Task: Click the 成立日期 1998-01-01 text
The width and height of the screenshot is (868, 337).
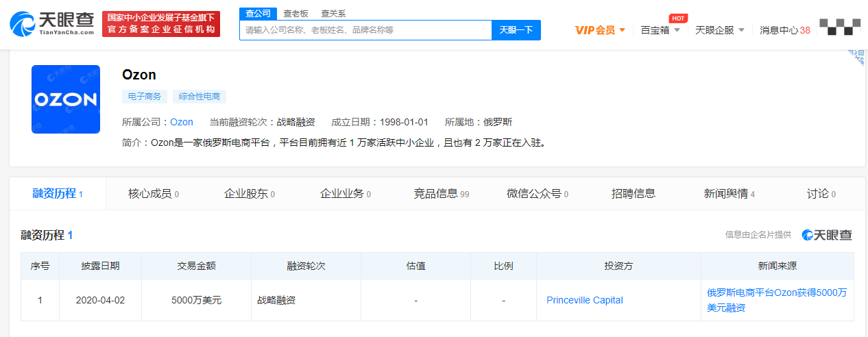Action: point(380,122)
